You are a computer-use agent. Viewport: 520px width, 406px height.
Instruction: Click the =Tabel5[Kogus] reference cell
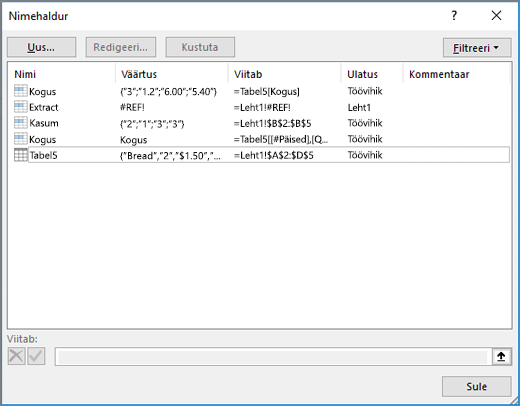click(267, 91)
